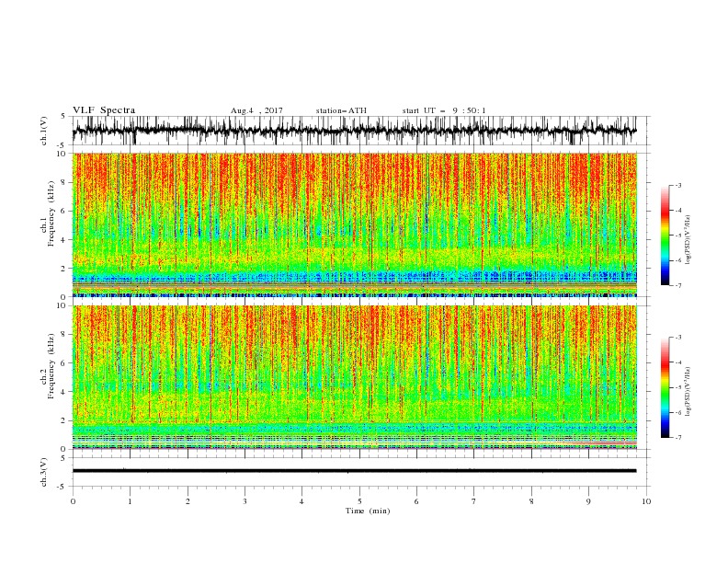728x563 pixels.
Task: Click the "5" tick on ch.1 voltage axis
Action: 64,116
